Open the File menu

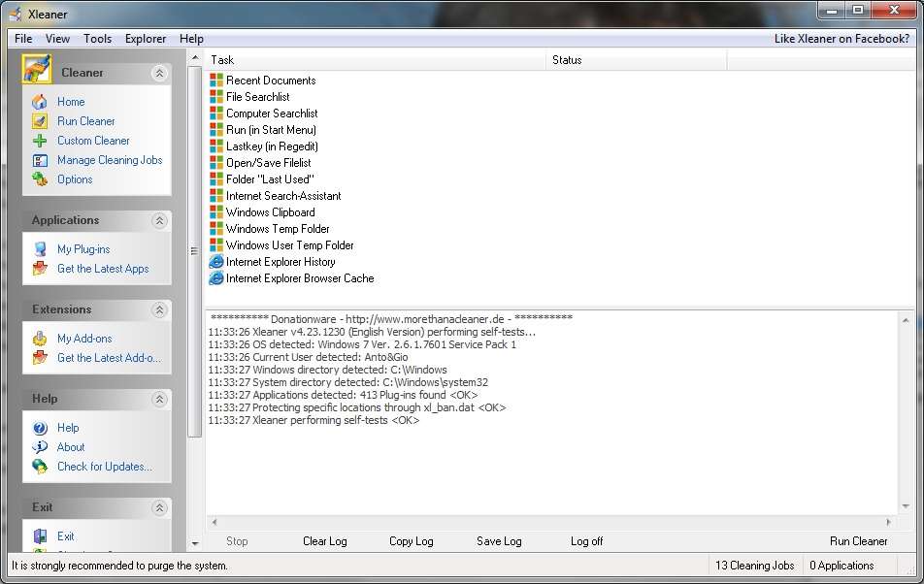pyautogui.click(x=23, y=38)
